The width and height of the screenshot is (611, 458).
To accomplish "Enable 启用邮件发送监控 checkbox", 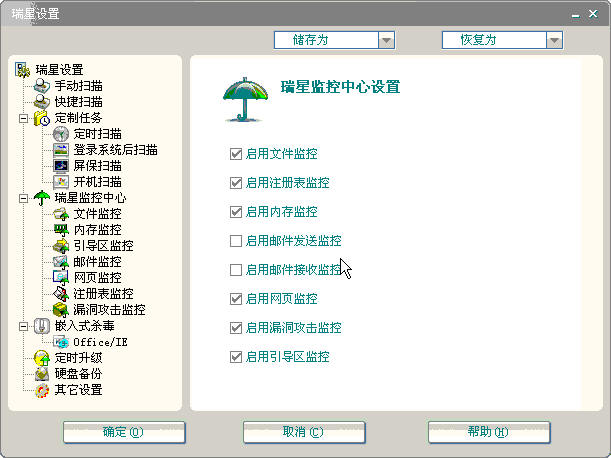I will [236, 241].
